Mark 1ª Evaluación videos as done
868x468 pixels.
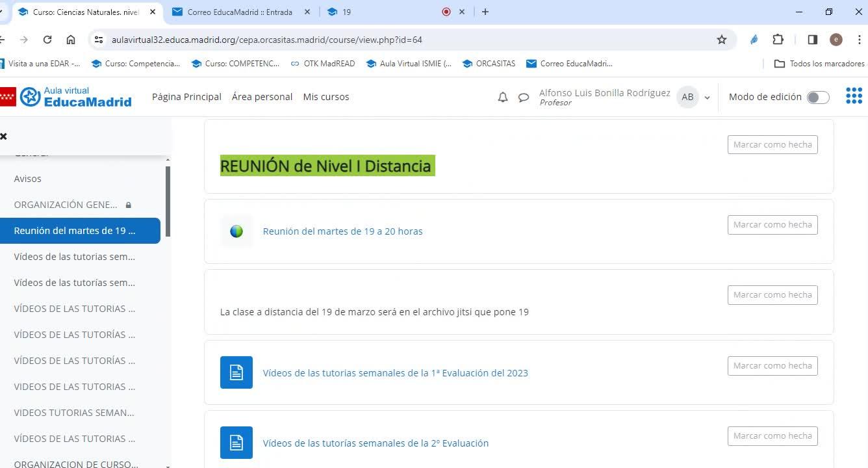point(772,366)
